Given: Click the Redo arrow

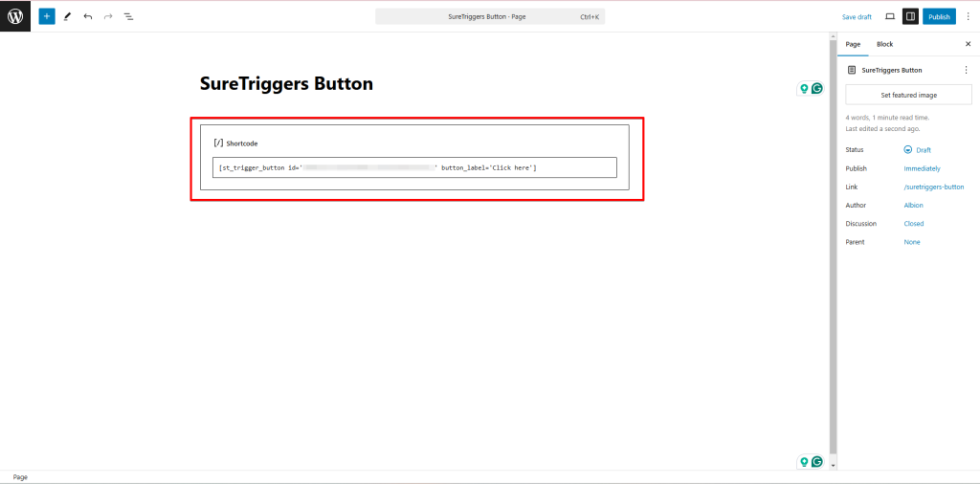Looking at the screenshot, I should pos(108,16).
